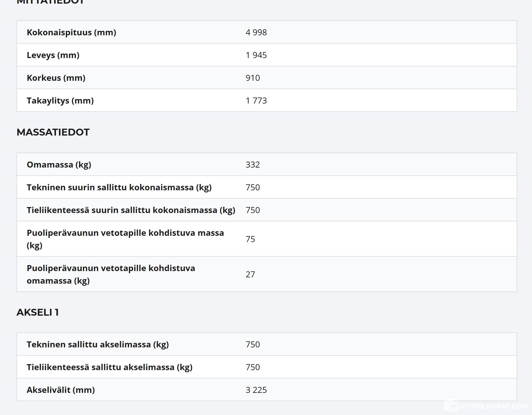Click Tieliikenteessä suurin sallittu kokonaismassa label
Viewport: 532px width, 415px height.
tap(131, 210)
